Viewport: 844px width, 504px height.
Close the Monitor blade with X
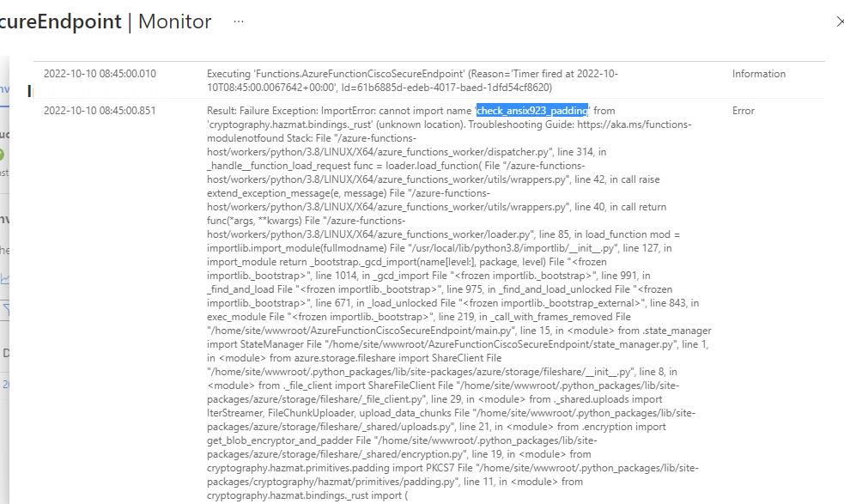tap(840, 21)
